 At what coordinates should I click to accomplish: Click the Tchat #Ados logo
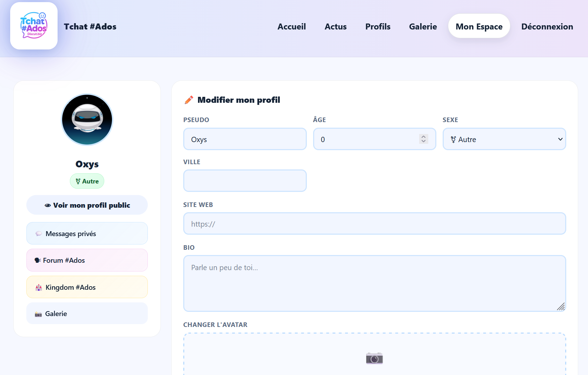tap(34, 26)
